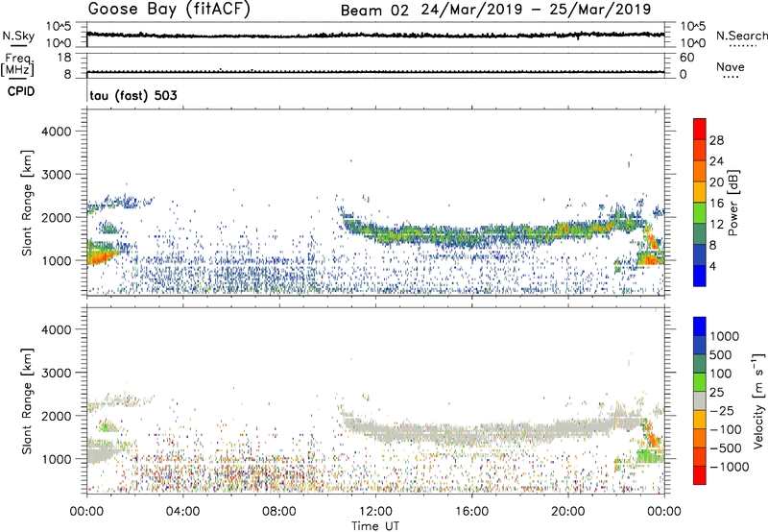Click the Goose Bay (fitACF) title
This screenshot has height=532, width=768.
coord(169,10)
